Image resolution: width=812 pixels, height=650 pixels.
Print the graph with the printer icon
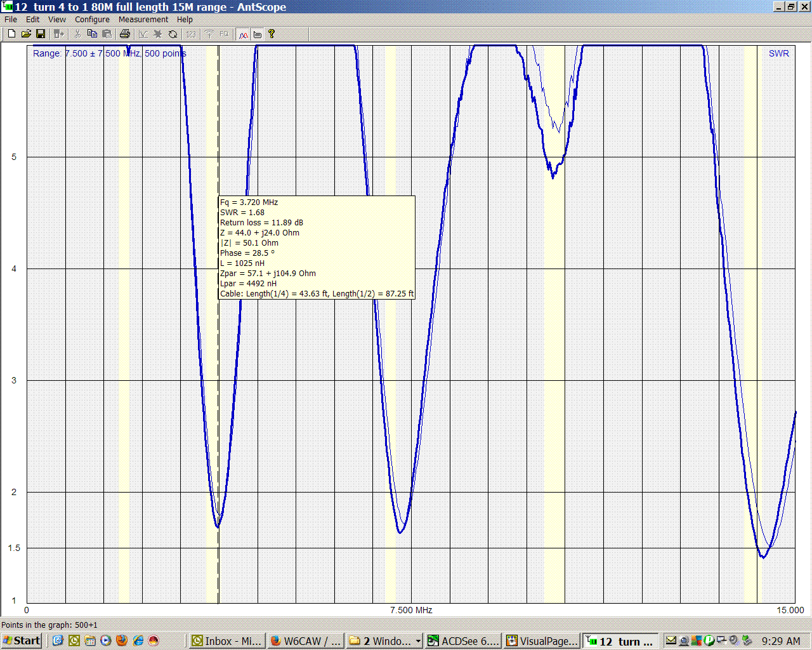[125, 34]
